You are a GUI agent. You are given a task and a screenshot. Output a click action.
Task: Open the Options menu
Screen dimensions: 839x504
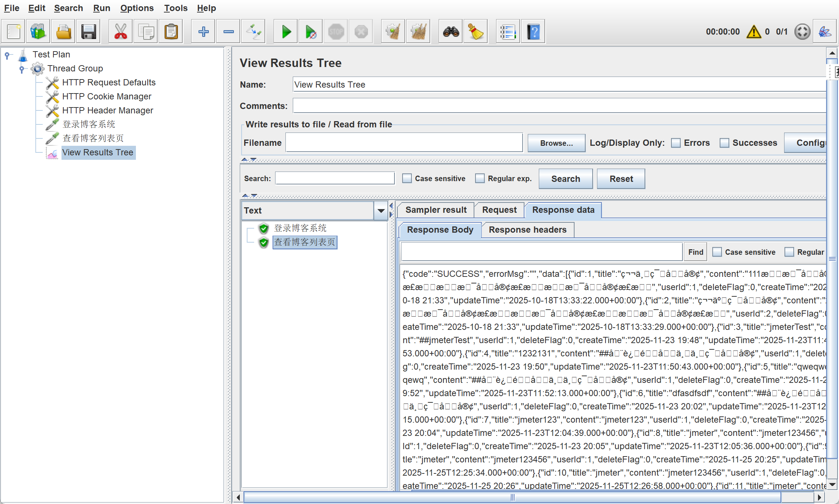(137, 8)
